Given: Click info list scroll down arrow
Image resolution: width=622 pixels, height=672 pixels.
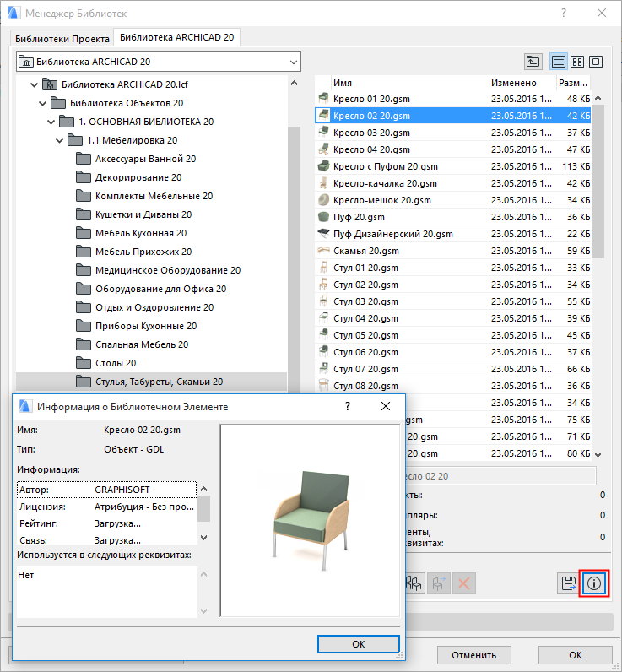Looking at the screenshot, I should point(204,538).
